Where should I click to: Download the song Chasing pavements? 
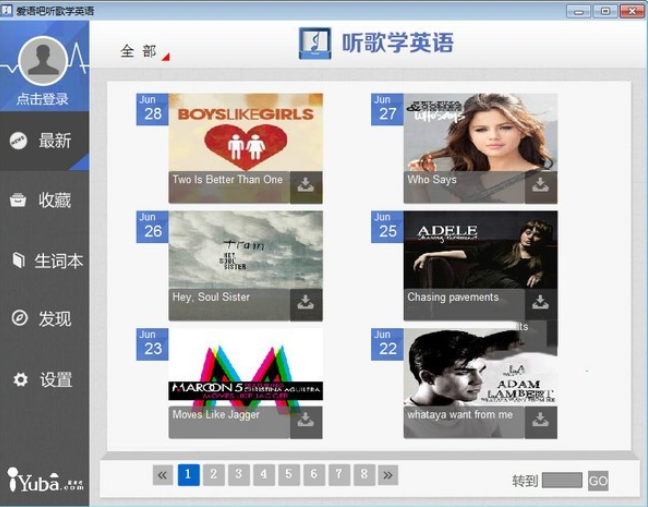point(541,304)
